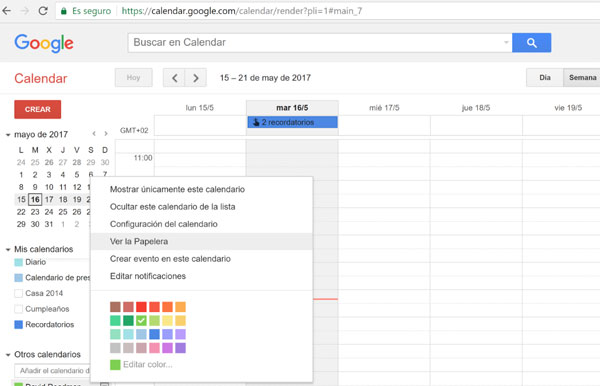Go to previous week with left chevron
The width and height of the screenshot is (600, 386).
174,78
